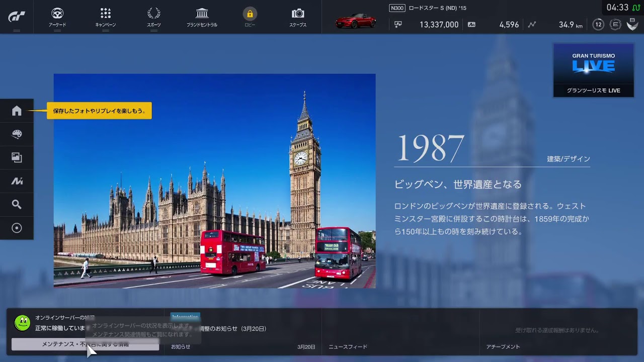Click the red Roadster garage car thumbnail
644x362 pixels.
pos(356,21)
